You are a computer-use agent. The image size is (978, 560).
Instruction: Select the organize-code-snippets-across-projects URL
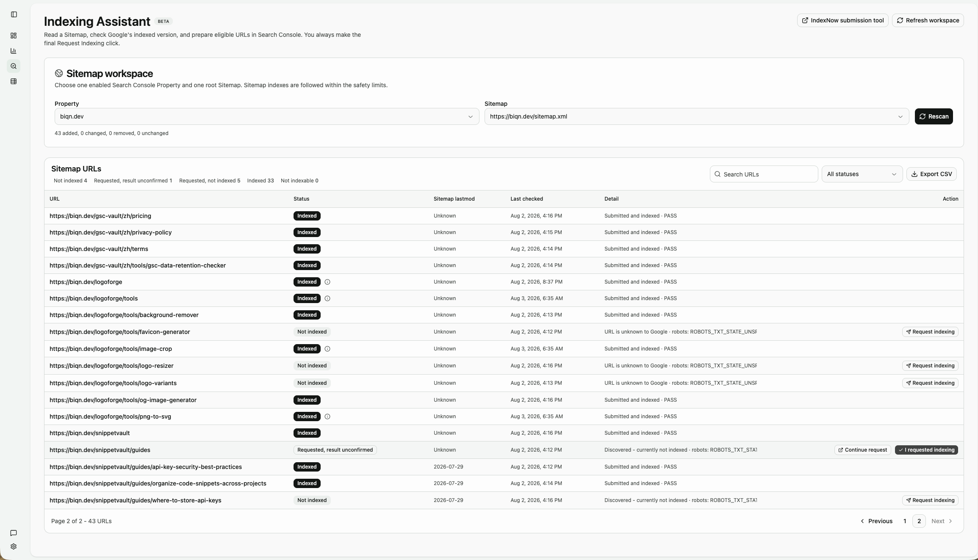(158, 483)
